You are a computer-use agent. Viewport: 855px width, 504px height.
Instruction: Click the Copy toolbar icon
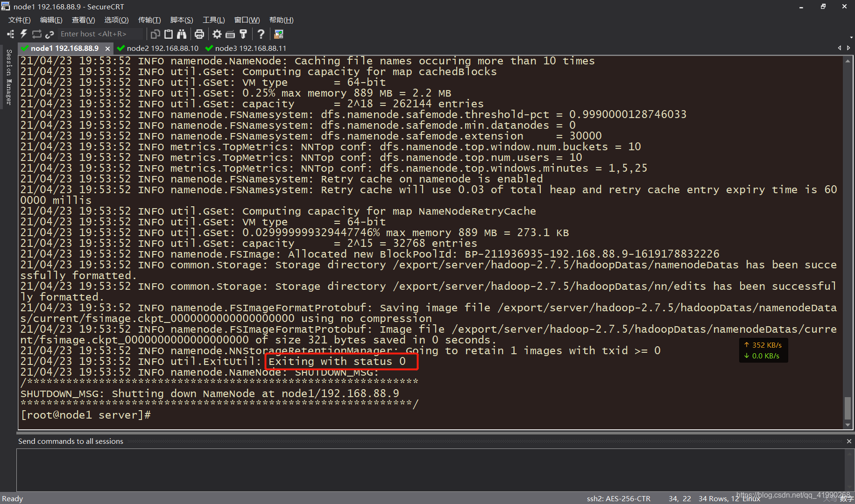pyautogui.click(x=155, y=34)
